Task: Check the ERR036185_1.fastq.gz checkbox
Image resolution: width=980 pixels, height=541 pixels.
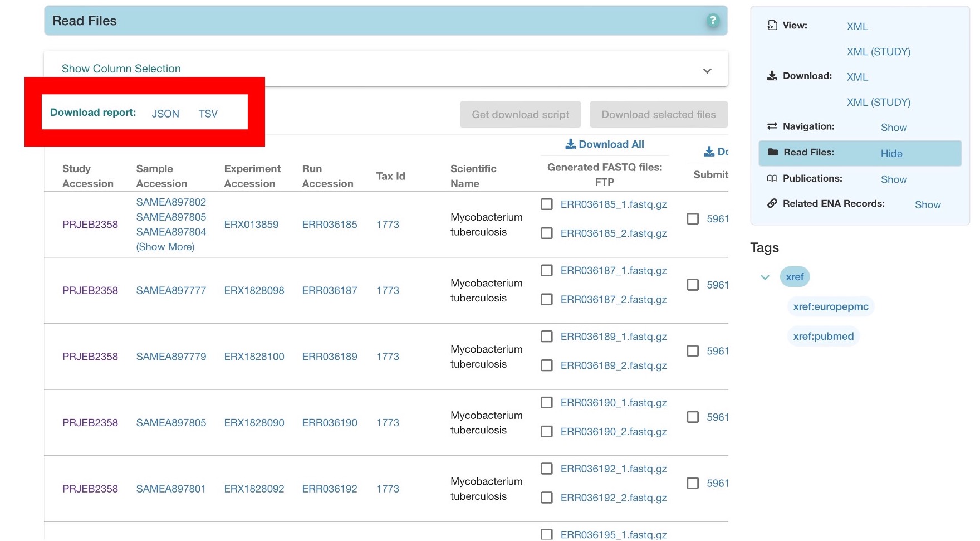Action: tap(547, 204)
